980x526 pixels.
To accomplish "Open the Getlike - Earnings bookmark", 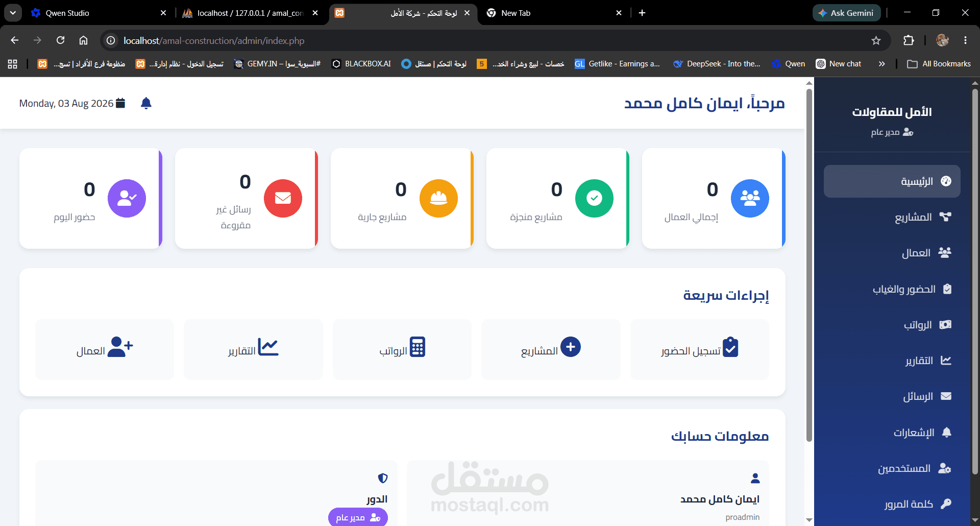I will point(617,64).
